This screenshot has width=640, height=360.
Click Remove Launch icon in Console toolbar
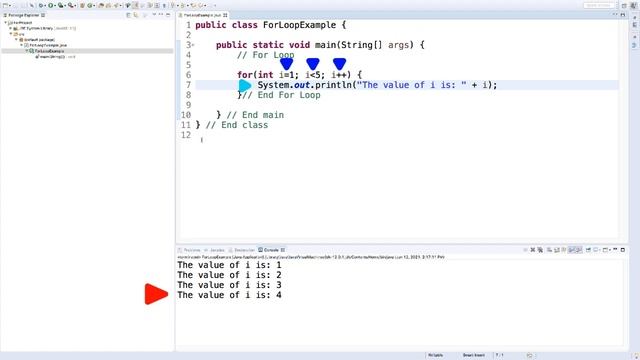533,250
